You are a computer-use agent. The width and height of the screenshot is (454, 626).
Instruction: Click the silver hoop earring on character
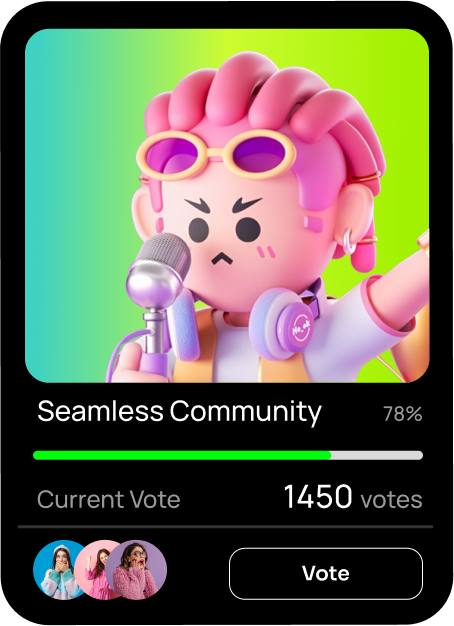(x=349, y=241)
